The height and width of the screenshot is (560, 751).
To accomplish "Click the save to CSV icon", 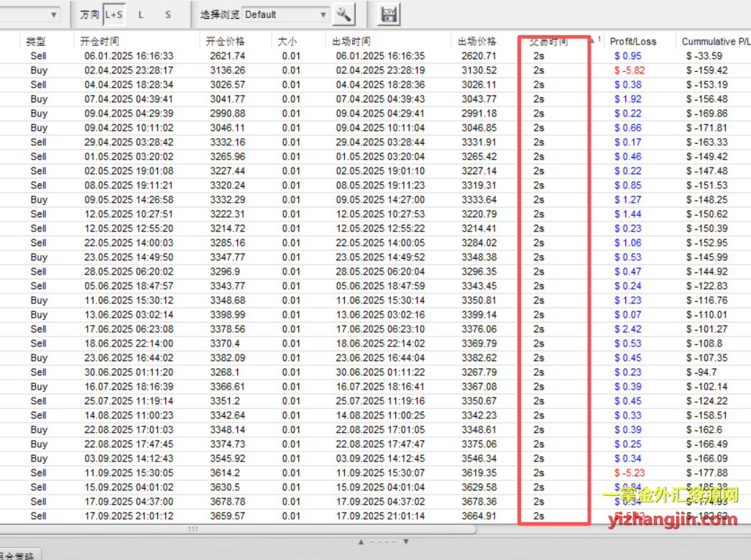I will tap(388, 14).
